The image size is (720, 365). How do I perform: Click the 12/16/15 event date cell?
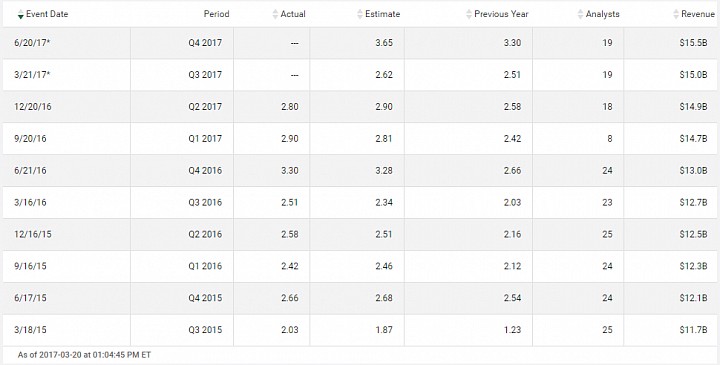pos(67,234)
